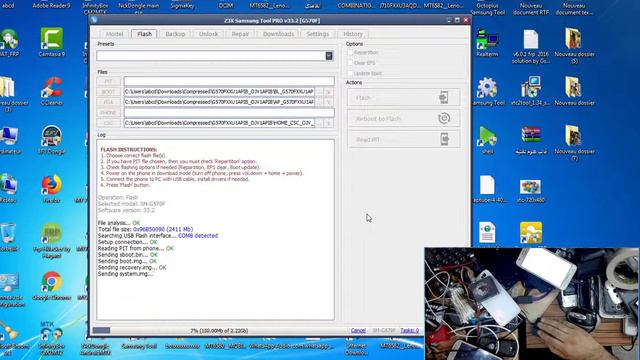Open the Recycle Bin icon
This screenshot has width=640, height=360.
9,236
